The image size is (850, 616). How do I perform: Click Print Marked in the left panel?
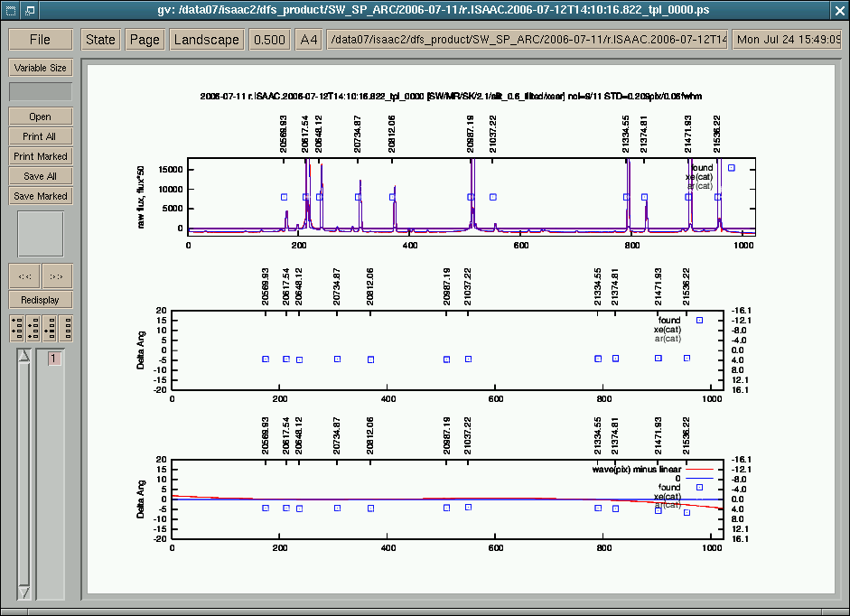click(41, 156)
